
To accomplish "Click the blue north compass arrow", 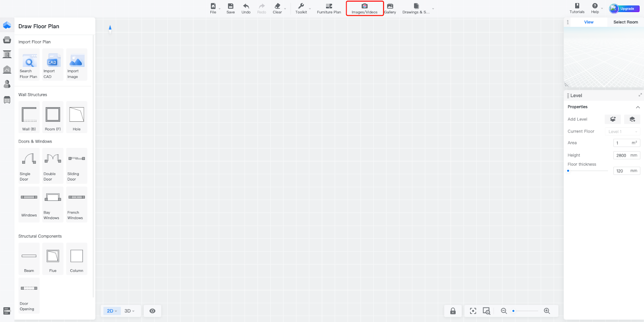I will click(x=110, y=28).
